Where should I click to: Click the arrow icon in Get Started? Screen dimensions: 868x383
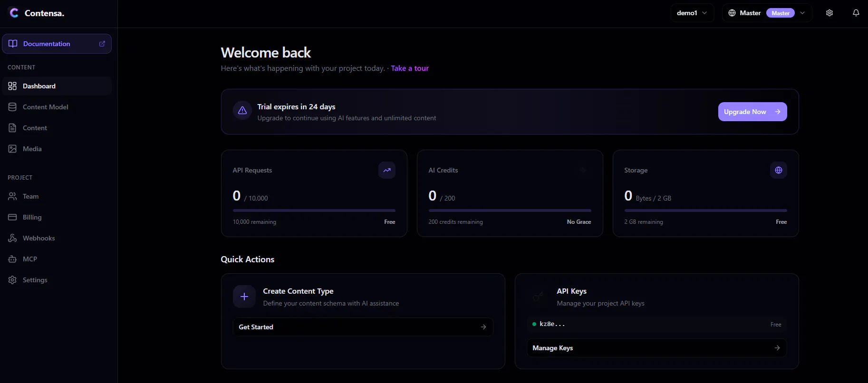(483, 327)
